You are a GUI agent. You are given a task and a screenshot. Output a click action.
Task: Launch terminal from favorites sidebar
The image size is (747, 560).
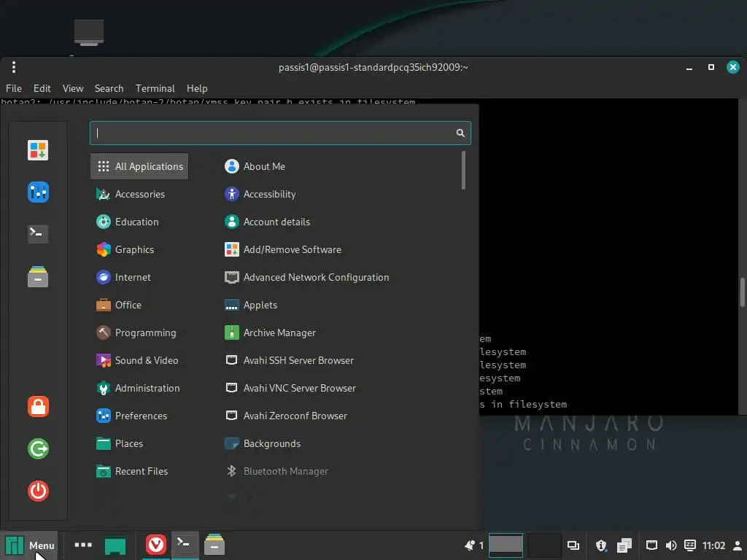(x=38, y=234)
